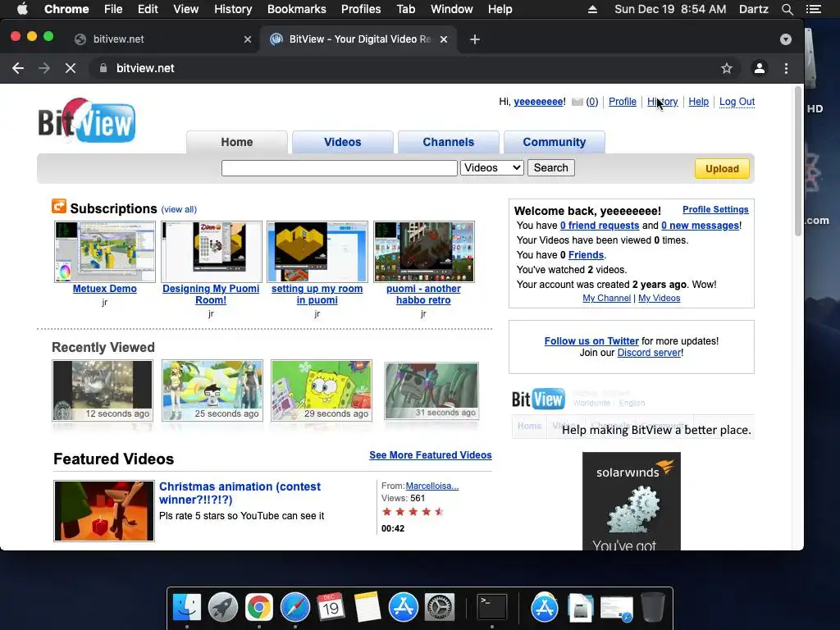Open the My Channel link
Image resolution: width=840 pixels, height=630 pixels.
[606, 299]
